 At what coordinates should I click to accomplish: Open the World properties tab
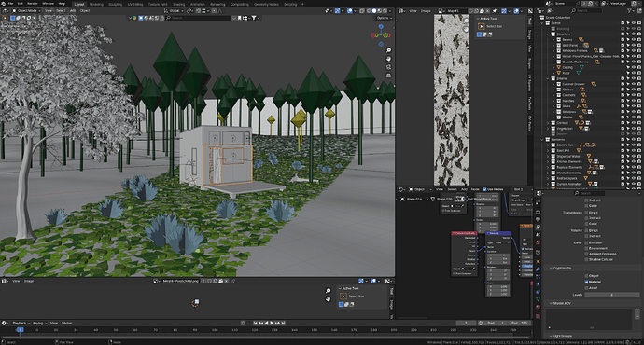pyautogui.click(x=538, y=242)
